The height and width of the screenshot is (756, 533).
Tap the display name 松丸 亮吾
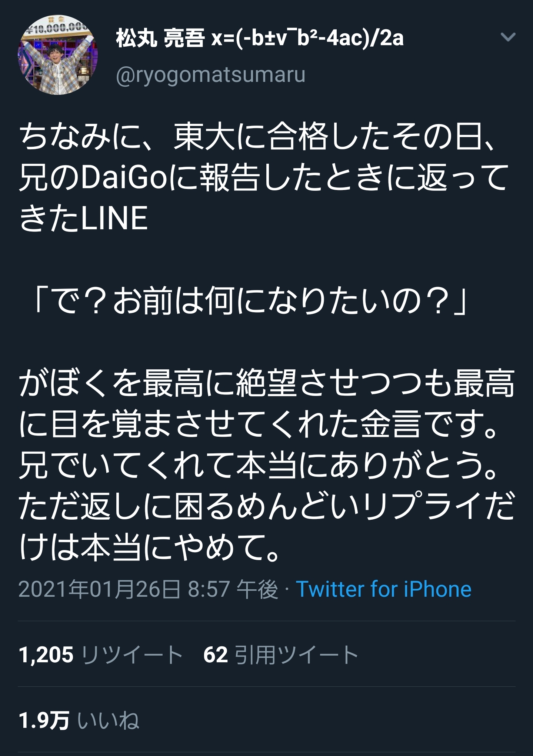tap(160, 38)
